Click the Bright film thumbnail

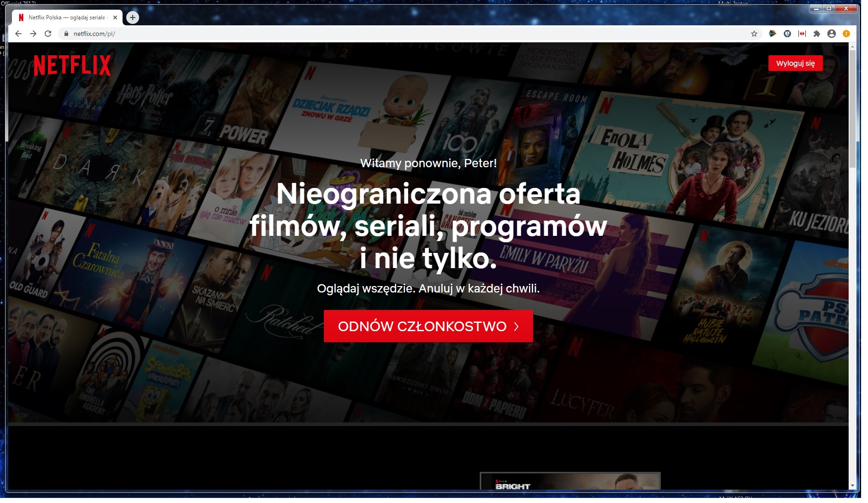[570, 481]
